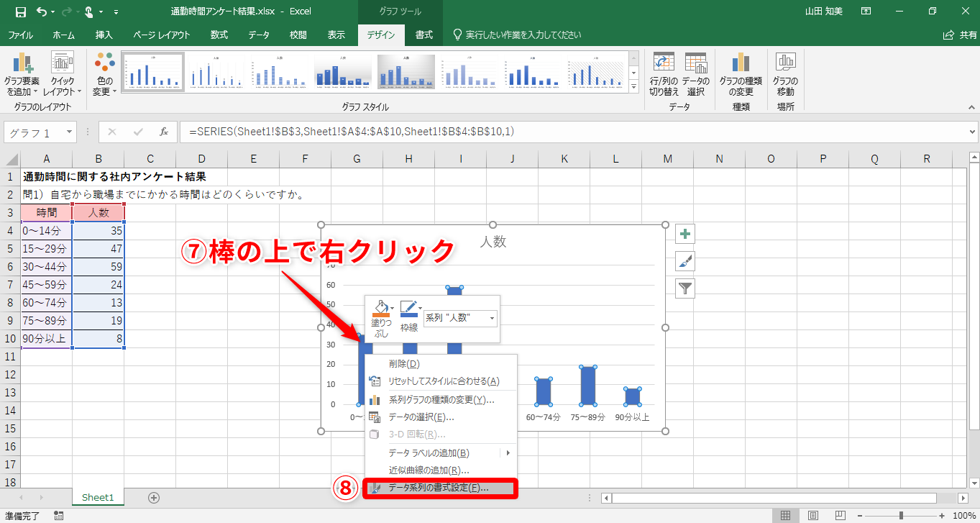The height and width of the screenshot is (523, 980).
Task: Open chart styles brush button
Action: click(686, 261)
